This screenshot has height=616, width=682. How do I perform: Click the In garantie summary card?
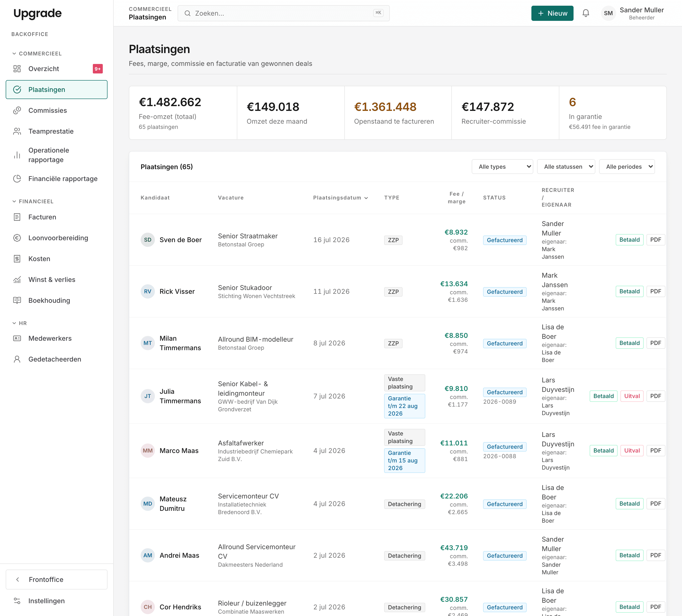click(x=613, y=113)
